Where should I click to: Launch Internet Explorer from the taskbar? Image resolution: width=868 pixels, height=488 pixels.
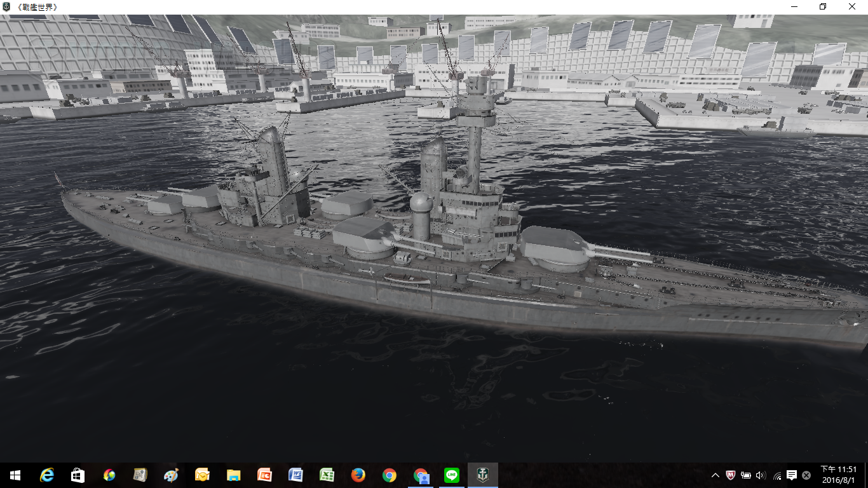[x=46, y=475]
